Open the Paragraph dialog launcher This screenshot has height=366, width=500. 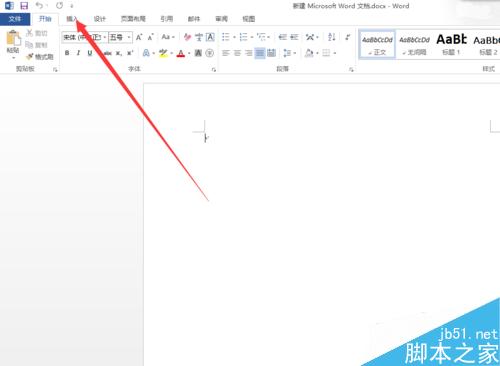pyautogui.click(x=351, y=69)
